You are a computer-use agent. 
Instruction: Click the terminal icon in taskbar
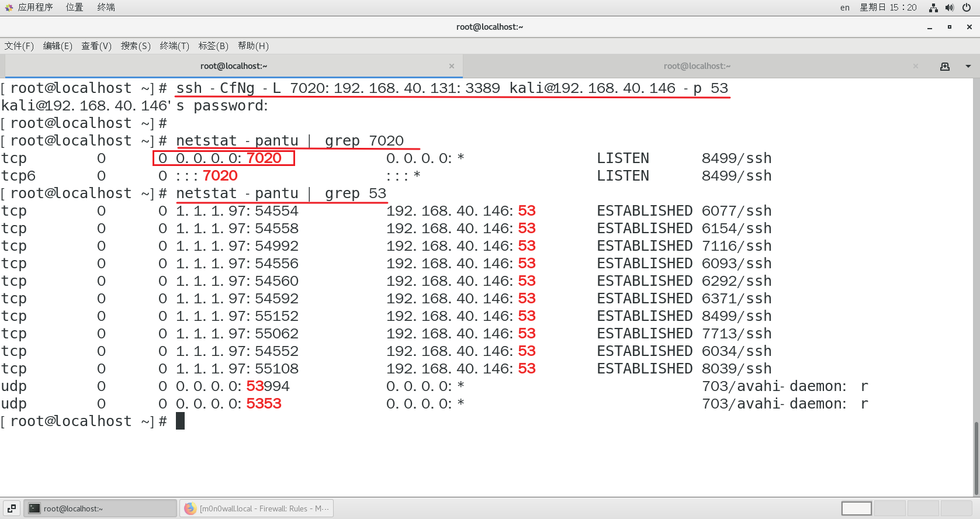pos(34,508)
